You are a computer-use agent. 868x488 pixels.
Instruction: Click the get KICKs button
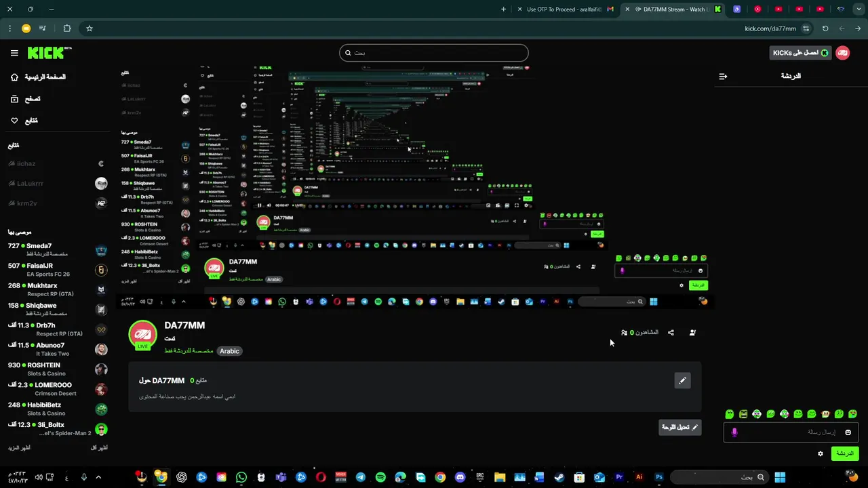[800, 53]
